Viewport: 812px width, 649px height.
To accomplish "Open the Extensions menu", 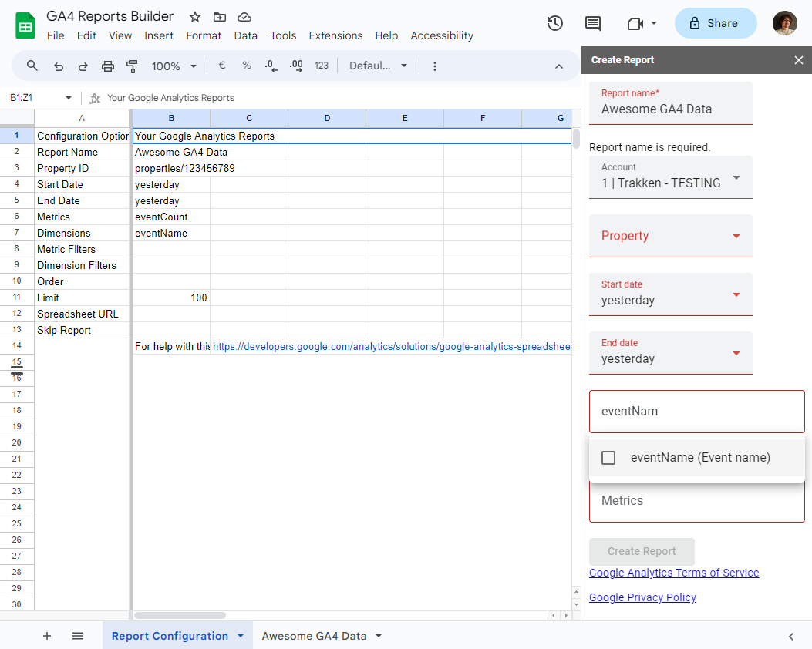I will pyautogui.click(x=335, y=35).
